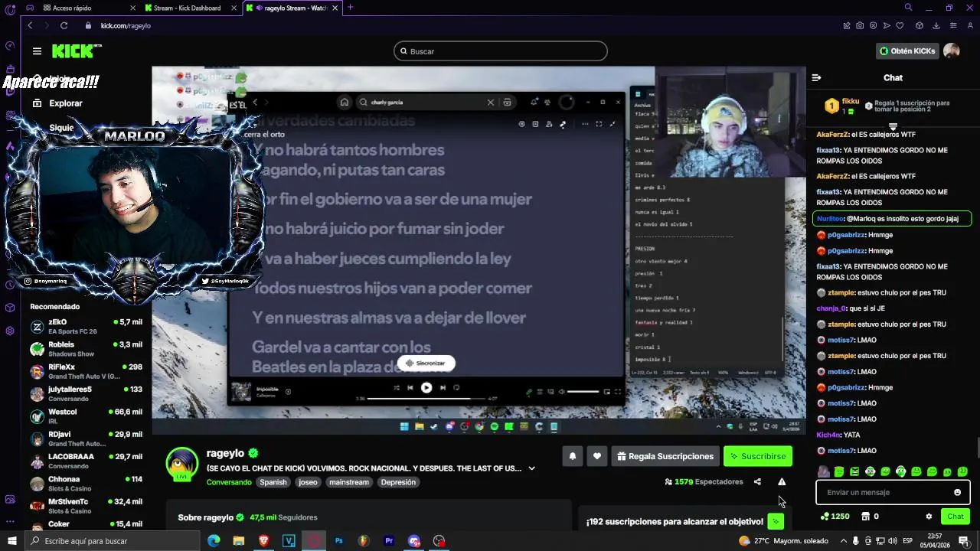Open Brave browser from taskbar
The height and width of the screenshot is (551, 980).
tap(263, 541)
